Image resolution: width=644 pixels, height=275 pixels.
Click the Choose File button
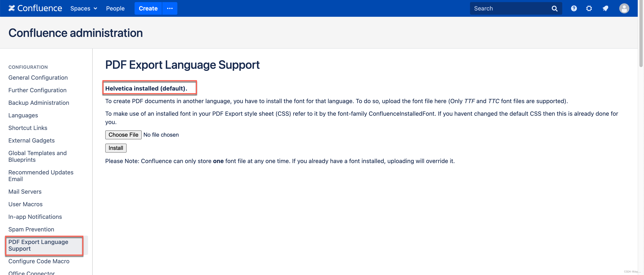pyautogui.click(x=123, y=135)
